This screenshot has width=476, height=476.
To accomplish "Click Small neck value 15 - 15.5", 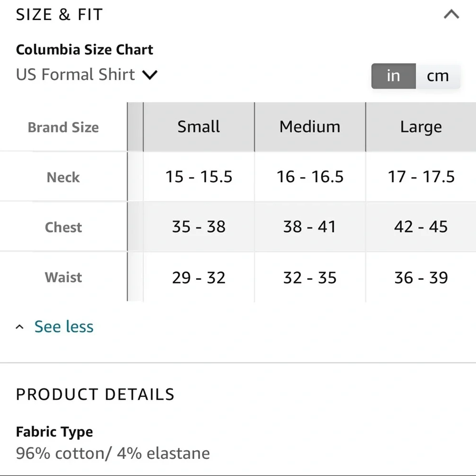I will [198, 177].
